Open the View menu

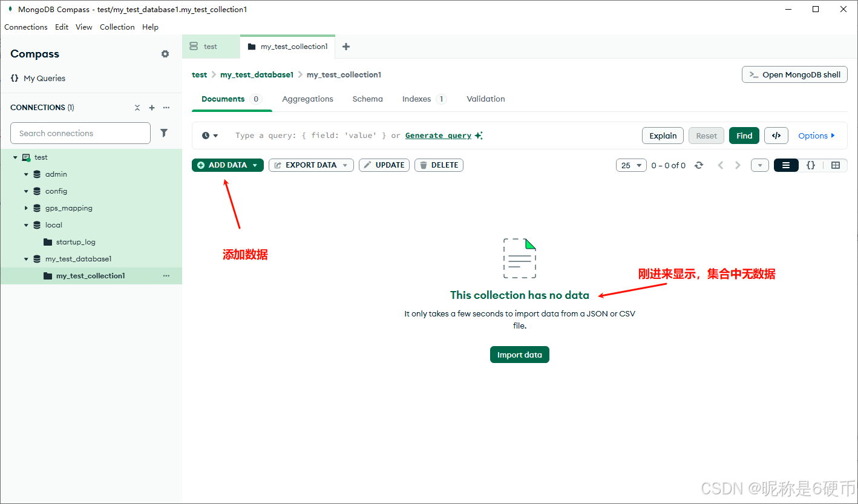84,27
